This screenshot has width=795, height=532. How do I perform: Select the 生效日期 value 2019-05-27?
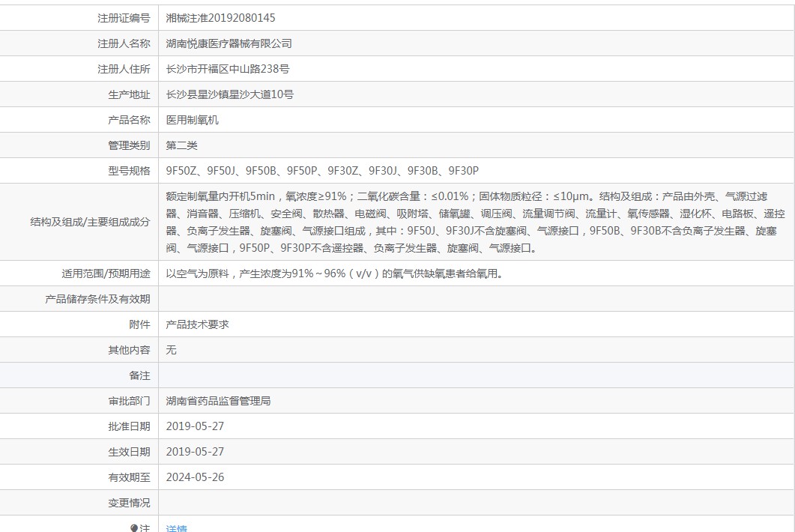(195, 452)
